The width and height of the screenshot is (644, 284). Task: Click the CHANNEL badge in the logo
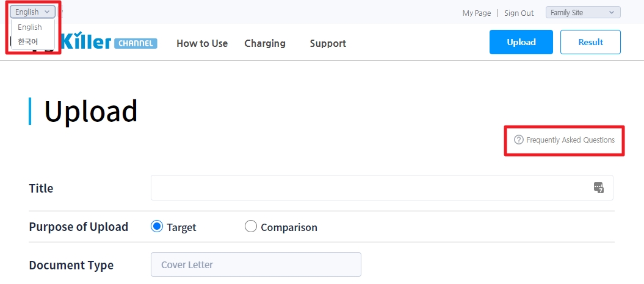(x=135, y=43)
